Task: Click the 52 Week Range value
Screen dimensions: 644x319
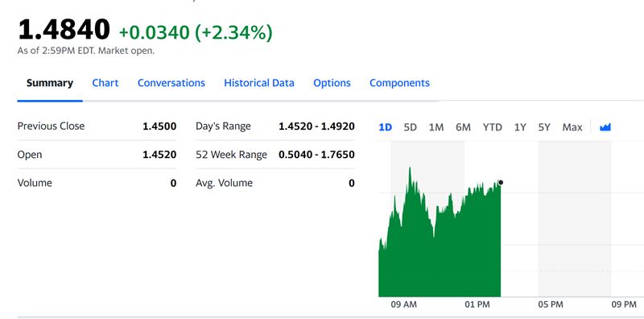Action: click(316, 155)
